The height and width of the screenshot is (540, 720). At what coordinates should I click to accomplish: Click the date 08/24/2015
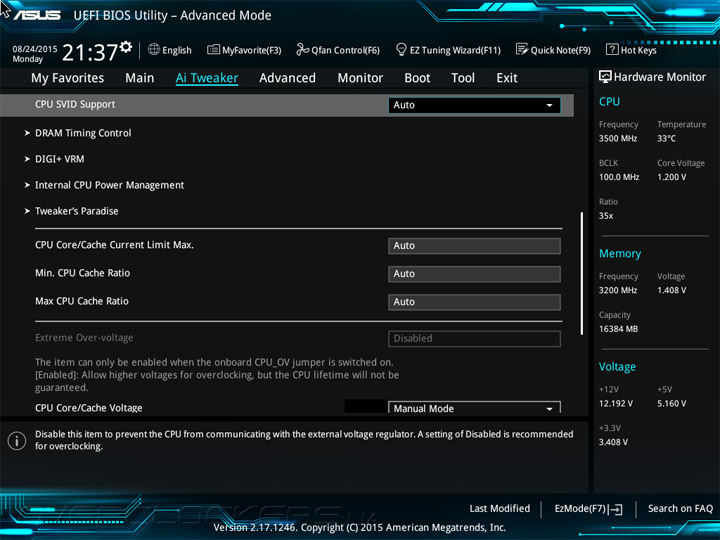click(34, 49)
